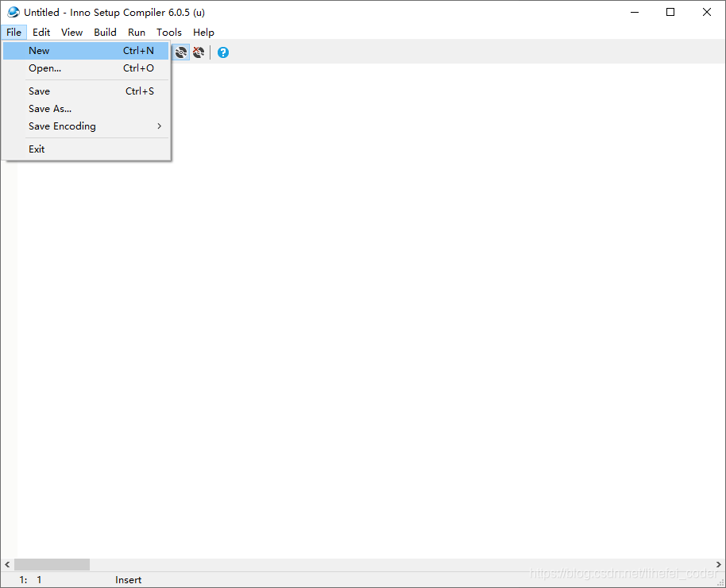Viewport: 726px width, 588px height.
Task: Open the Build menu
Action: [105, 33]
